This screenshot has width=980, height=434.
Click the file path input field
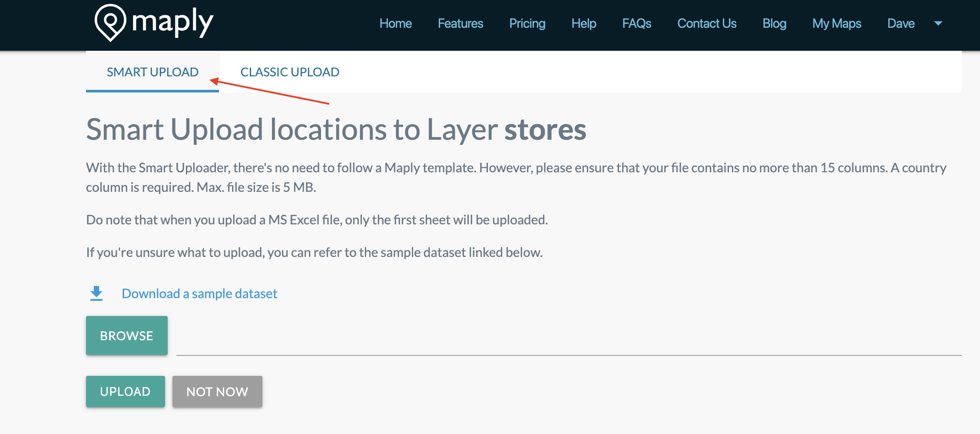[x=569, y=343]
